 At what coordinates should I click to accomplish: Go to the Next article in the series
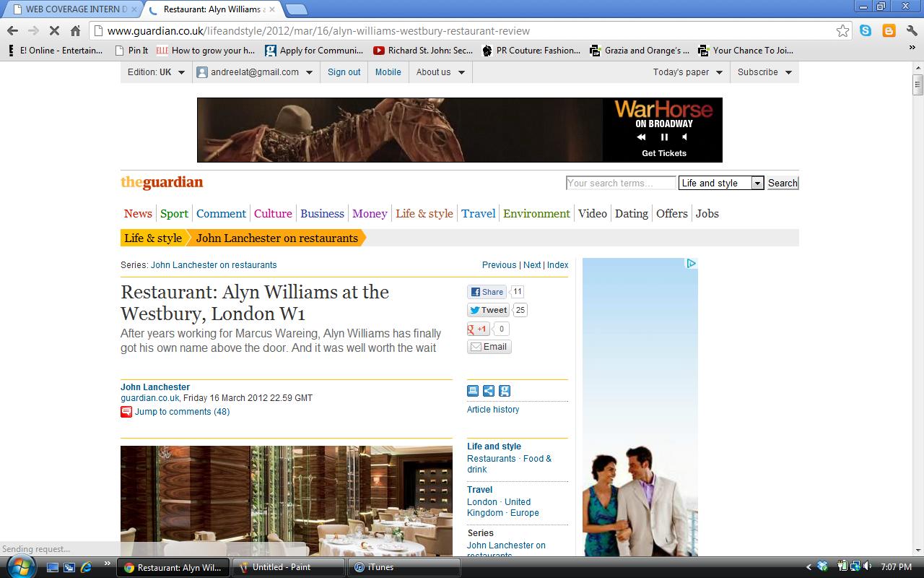click(x=532, y=265)
